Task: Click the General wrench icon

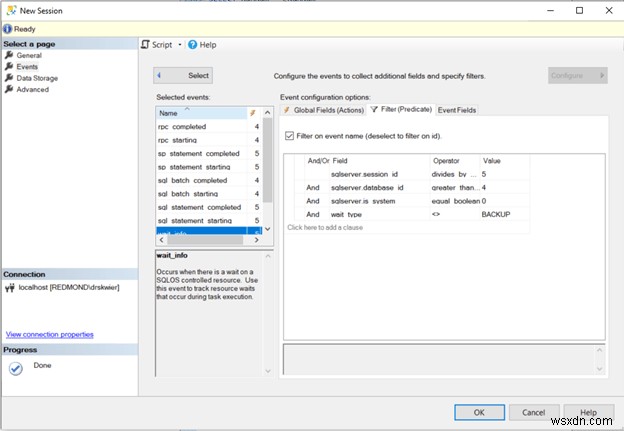Action: 9,55
